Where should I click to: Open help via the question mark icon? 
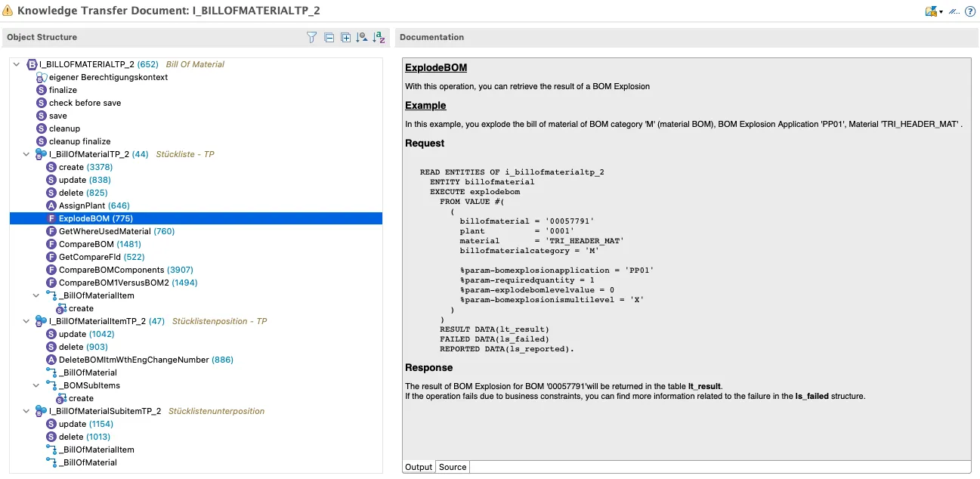tap(969, 11)
